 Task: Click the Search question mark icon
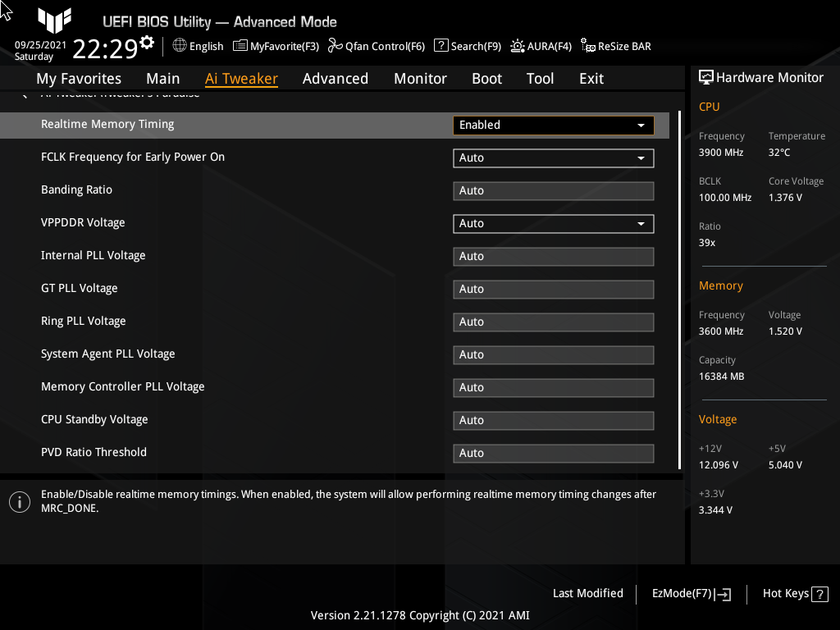pyautogui.click(x=441, y=46)
